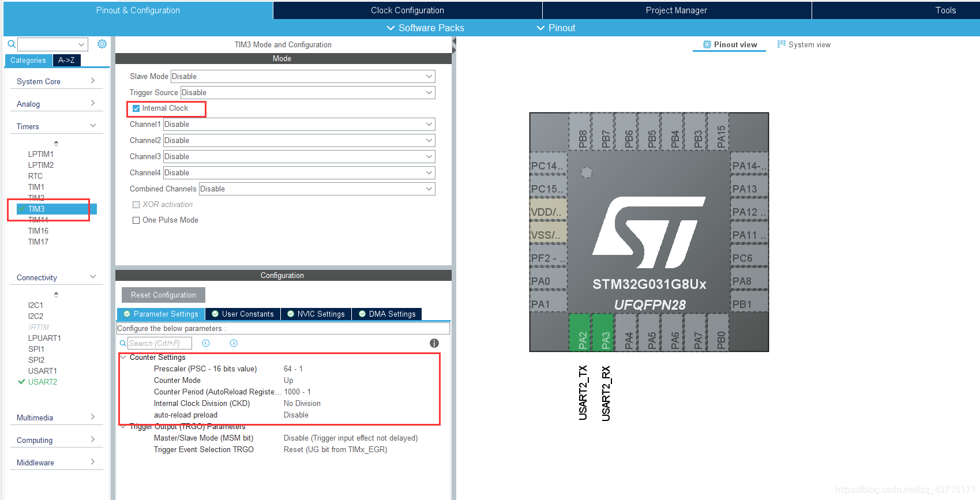Open the Software Packs menu
Viewport: 980px width, 500px height.
click(x=425, y=28)
